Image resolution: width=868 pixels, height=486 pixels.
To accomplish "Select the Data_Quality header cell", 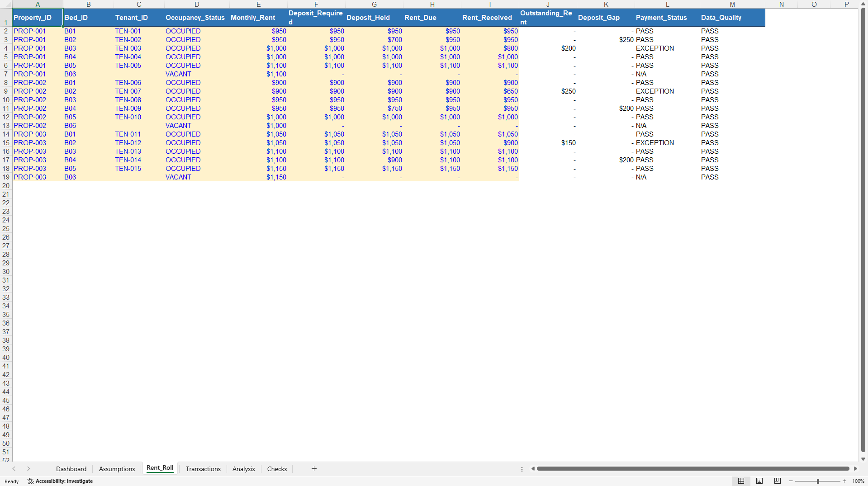I will pyautogui.click(x=732, y=18).
